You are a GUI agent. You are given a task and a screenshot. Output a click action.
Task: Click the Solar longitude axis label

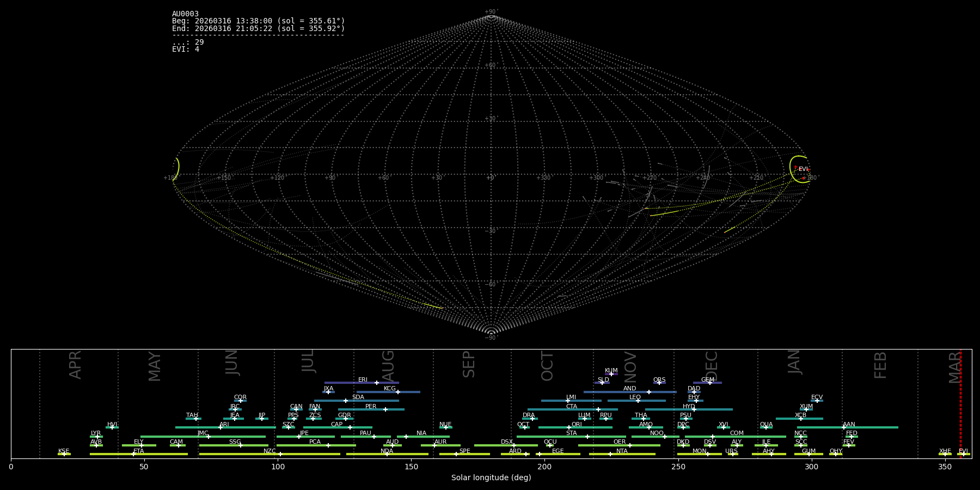coord(491,478)
